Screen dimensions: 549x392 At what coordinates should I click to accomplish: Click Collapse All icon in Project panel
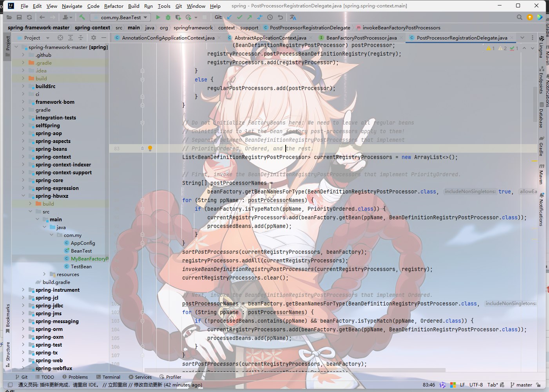[x=81, y=38]
